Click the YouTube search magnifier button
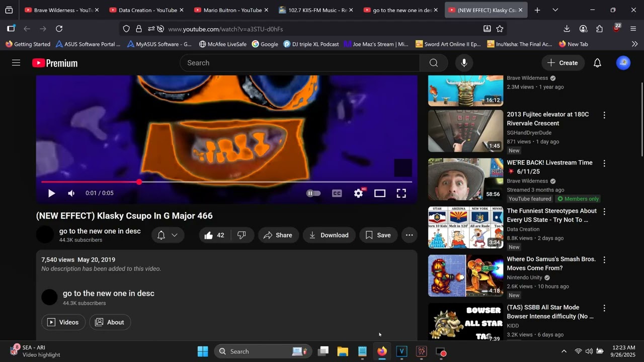Viewport: 644px width, 362px height. [x=434, y=63]
